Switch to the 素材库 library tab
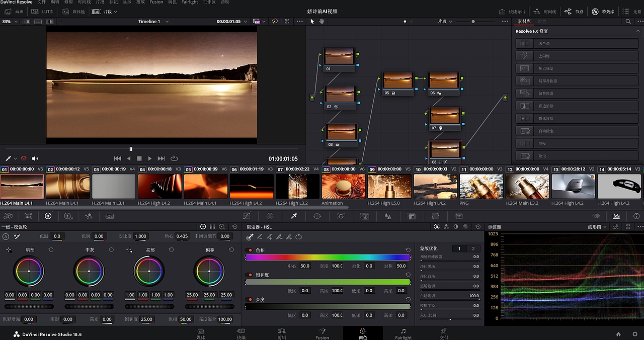 click(524, 22)
